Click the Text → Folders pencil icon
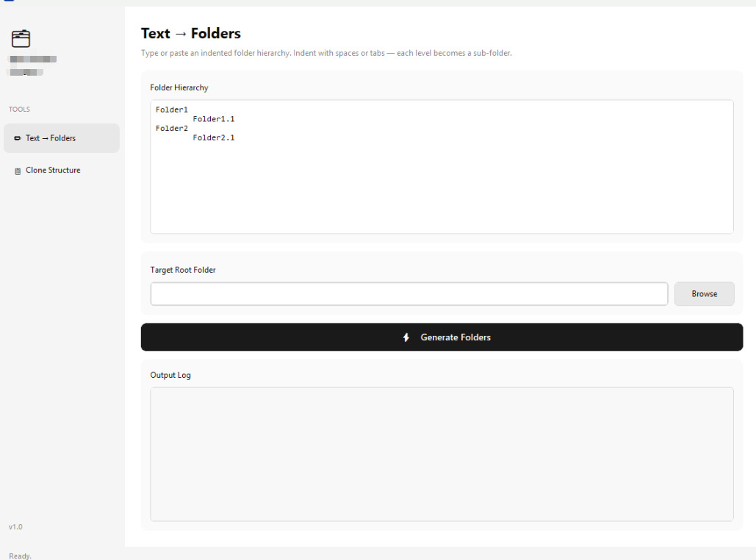Image resolution: width=756 pixels, height=560 pixels. 18,138
